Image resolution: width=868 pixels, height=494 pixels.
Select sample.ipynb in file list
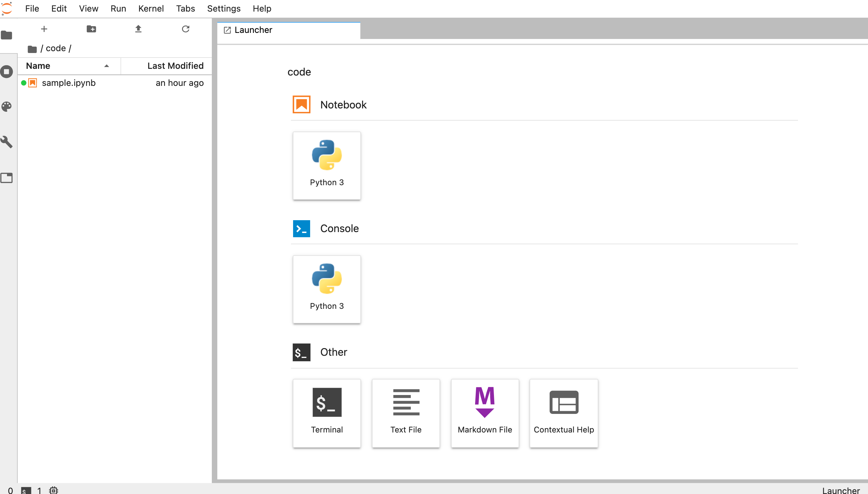[68, 83]
